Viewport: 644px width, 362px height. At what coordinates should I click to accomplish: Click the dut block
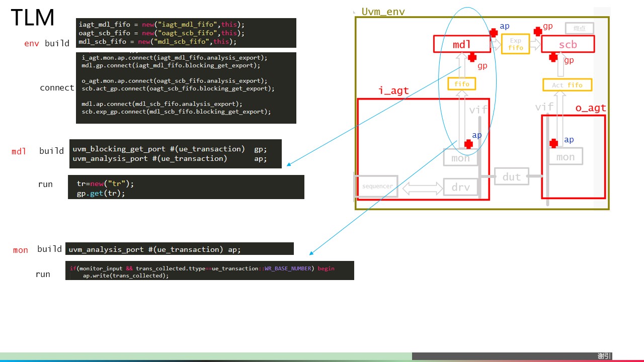point(511,176)
